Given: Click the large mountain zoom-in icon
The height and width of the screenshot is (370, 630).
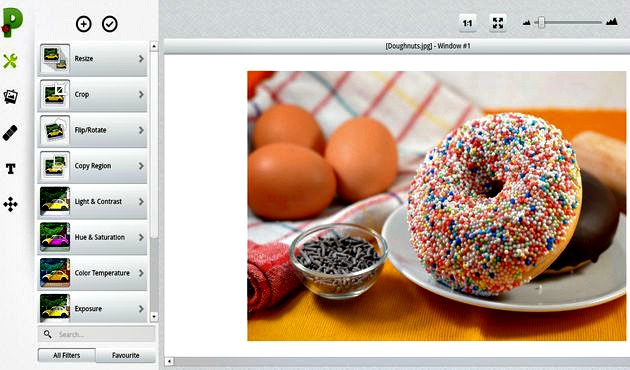Looking at the screenshot, I should pos(612,21).
